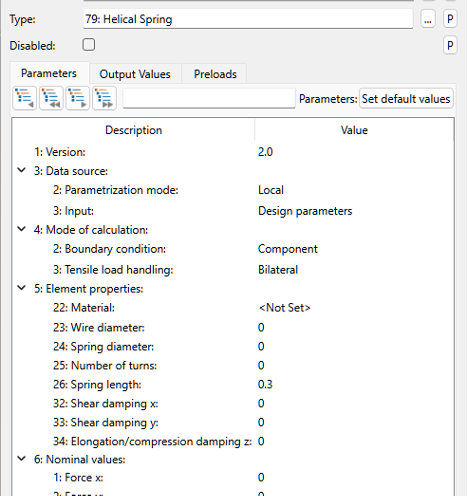Select the Version value 2.0
468x496 pixels.
[266, 152]
